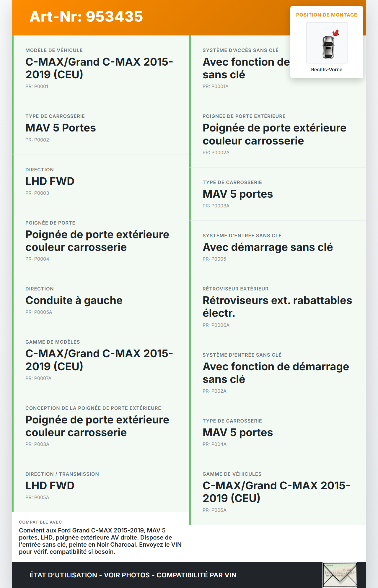Click the Rechts-Vorne caption
Viewport: 378px width, 588px height.
point(326,69)
